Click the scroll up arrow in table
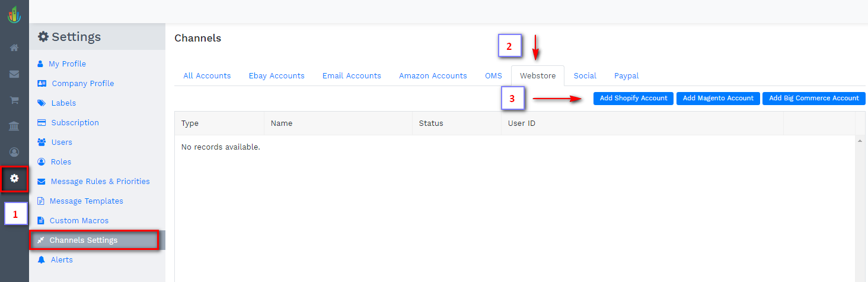 coord(860,141)
